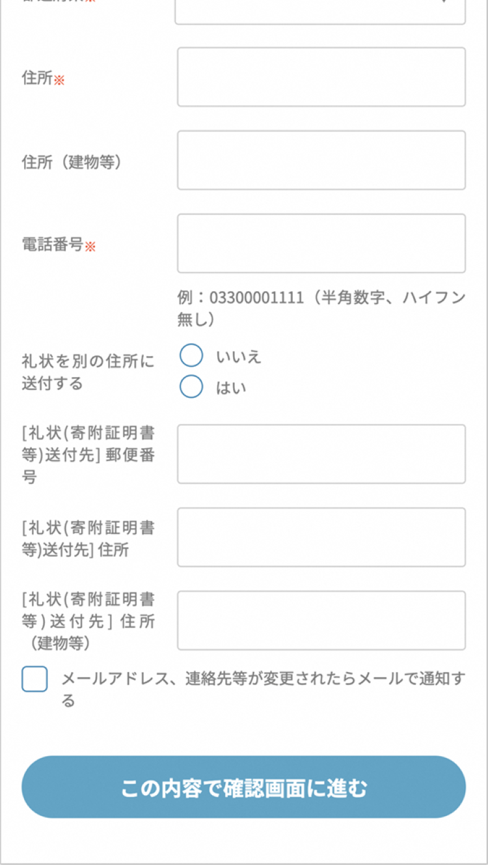Select the はい radio button

point(191,387)
